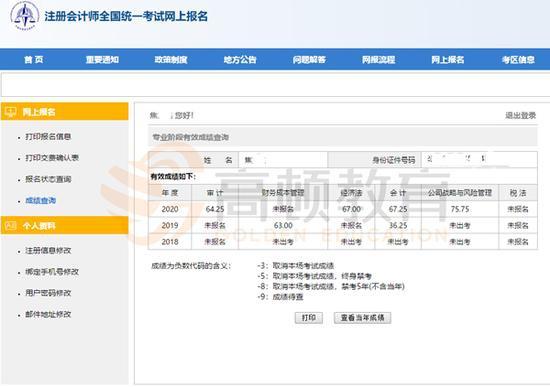Click the 2018 year cell
The width and height of the screenshot is (550, 387).
pyautogui.click(x=170, y=242)
